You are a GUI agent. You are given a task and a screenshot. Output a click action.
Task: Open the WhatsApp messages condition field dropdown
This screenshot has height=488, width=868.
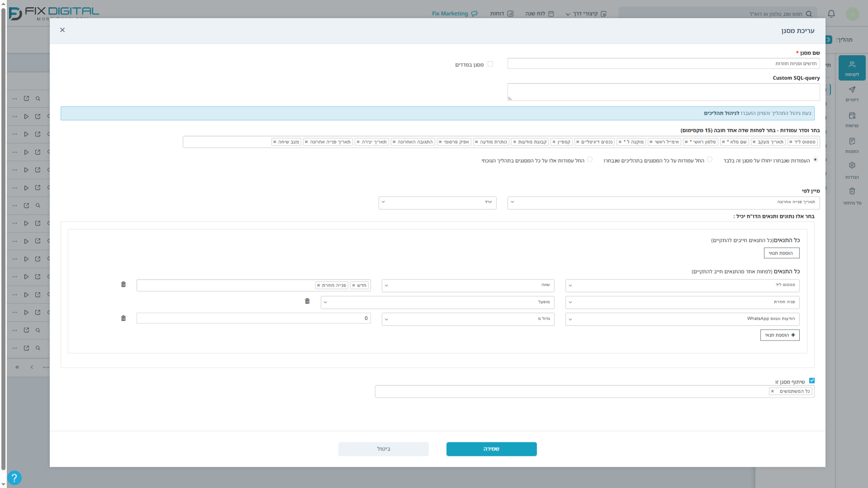tap(682, 319)
